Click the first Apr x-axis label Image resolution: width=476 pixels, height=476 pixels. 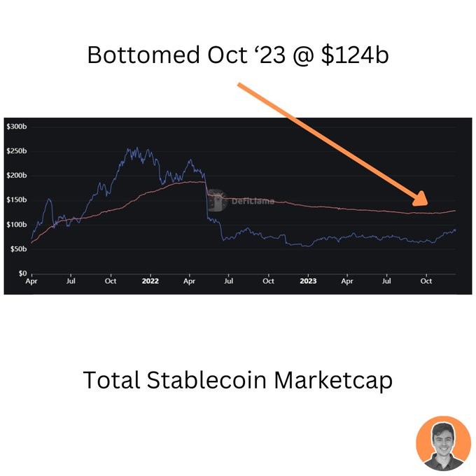click(31, 281)
